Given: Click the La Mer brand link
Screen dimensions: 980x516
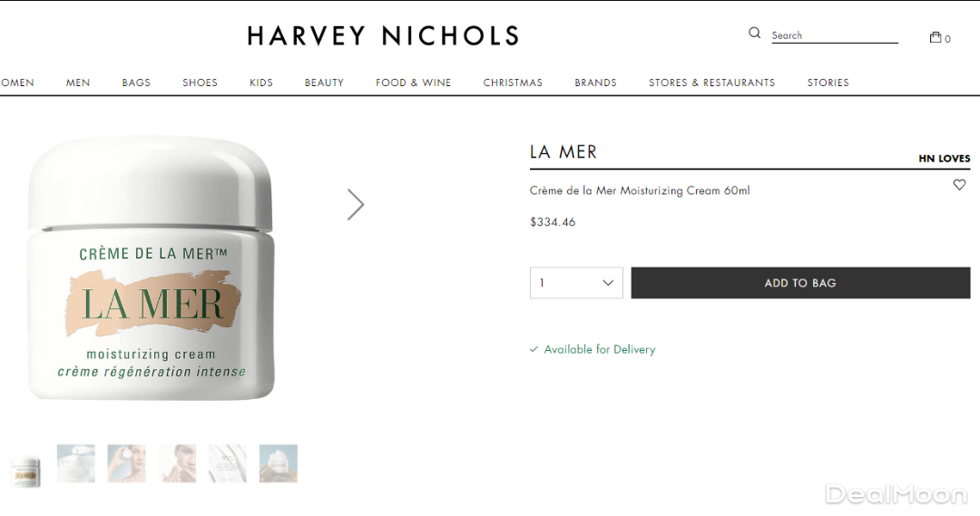Looking at the screenshot, I should pyautogui.click(x=563, y=152).
